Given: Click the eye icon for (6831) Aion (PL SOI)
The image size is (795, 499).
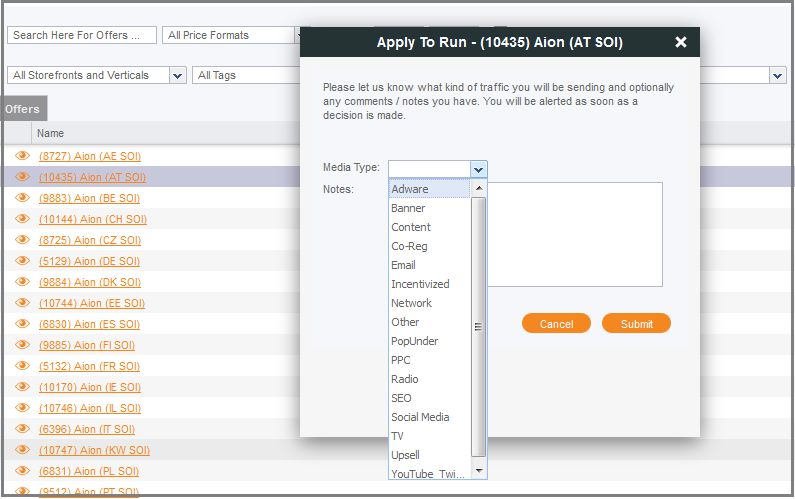Looking at the screenshot, I should pyautogui.click(x=22, y=471).
